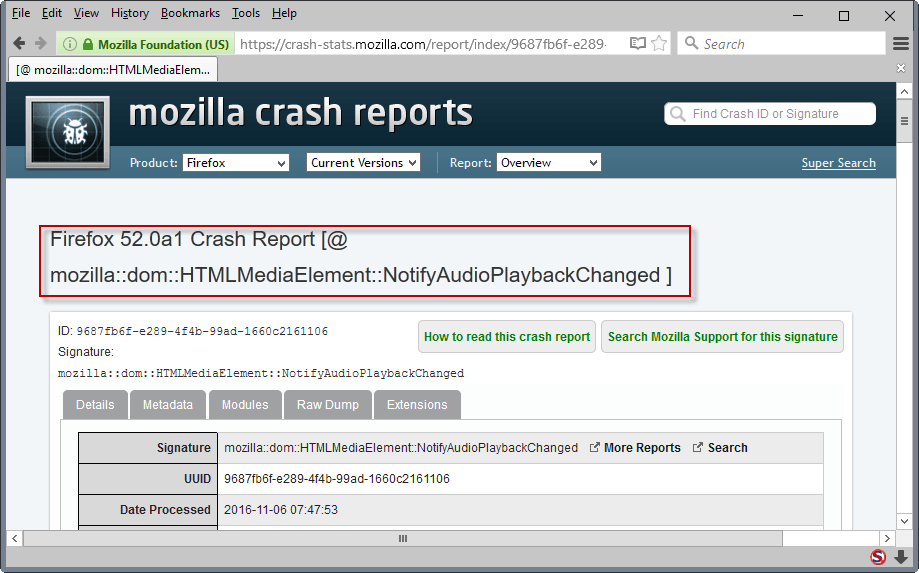Expand the Product Firefox dropdown
The image size is (919, 573).
[236, 163]
